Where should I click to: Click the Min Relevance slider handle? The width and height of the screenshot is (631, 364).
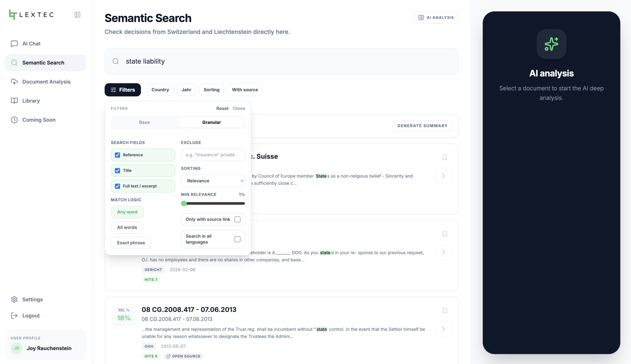[x=184, y=203]
